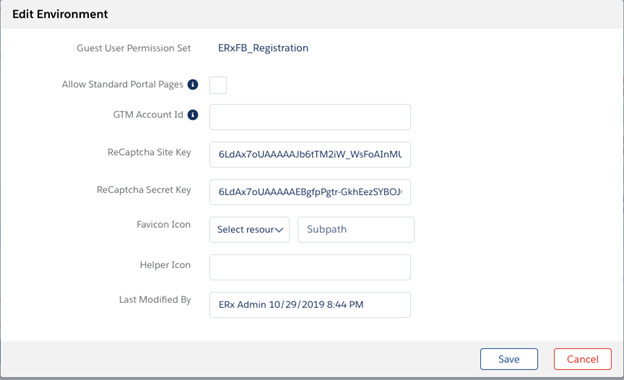Click the Edit Environment dialog title
The width and height of the screenshot is (624, 380).
coord(60,14)
